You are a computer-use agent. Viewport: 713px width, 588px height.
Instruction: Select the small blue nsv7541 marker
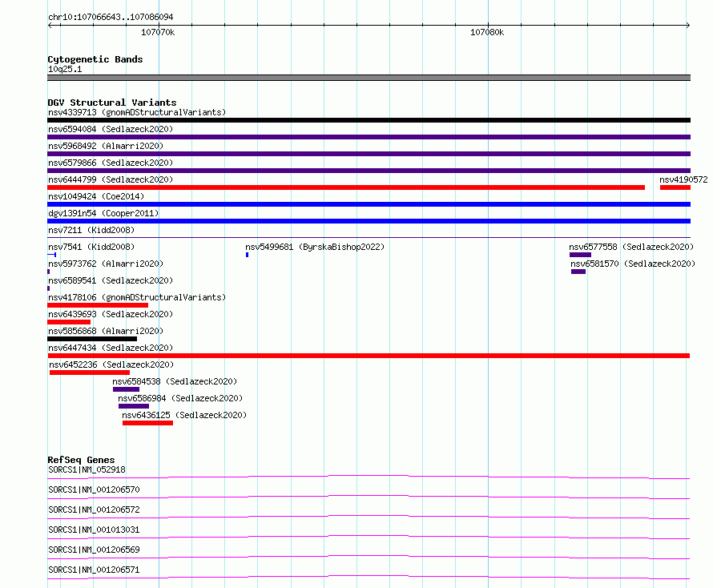pyautogui.click(x=52, y=255)
